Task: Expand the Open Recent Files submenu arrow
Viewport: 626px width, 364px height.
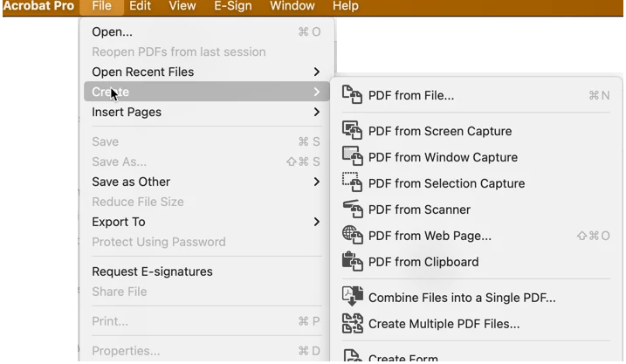Action: click(x=317, y=72)
